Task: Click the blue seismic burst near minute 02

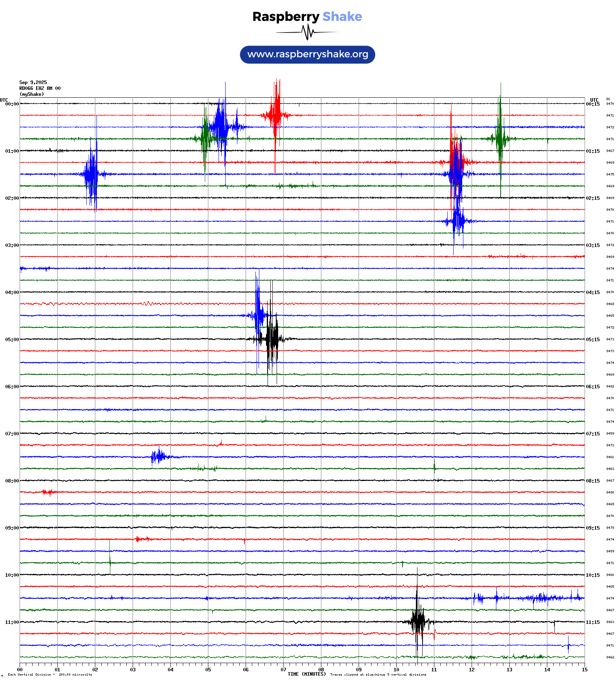Action: coord(91,174)
